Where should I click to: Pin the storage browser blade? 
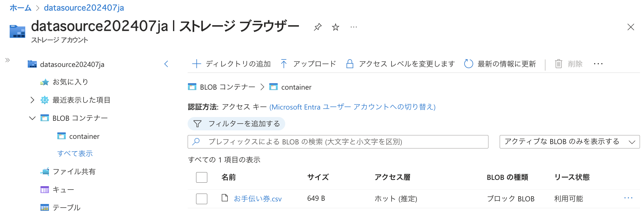pyautogui.click(x=317, y=27)
